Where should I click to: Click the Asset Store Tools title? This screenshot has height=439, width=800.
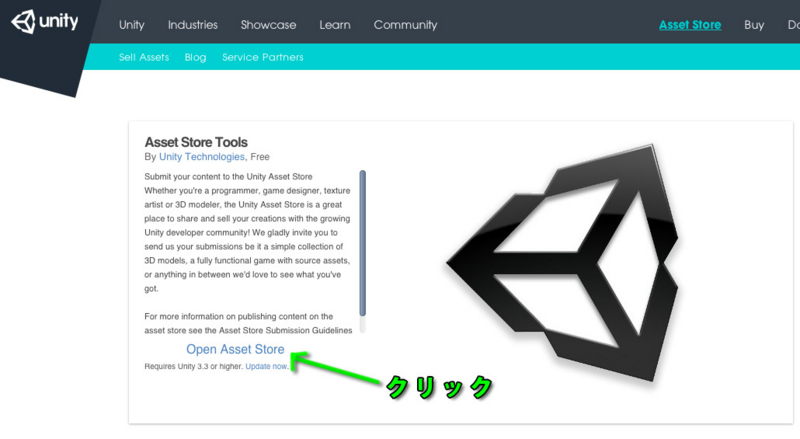(x=196, y=142)
